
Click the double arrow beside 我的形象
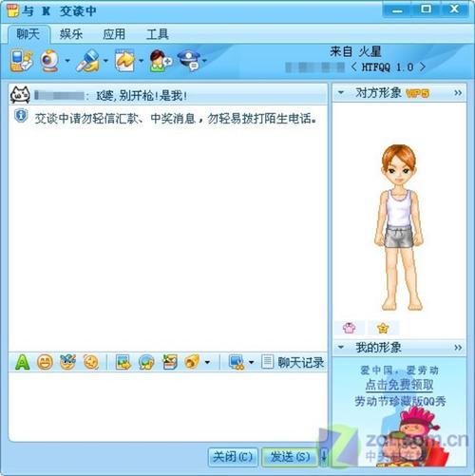[458, 348]
